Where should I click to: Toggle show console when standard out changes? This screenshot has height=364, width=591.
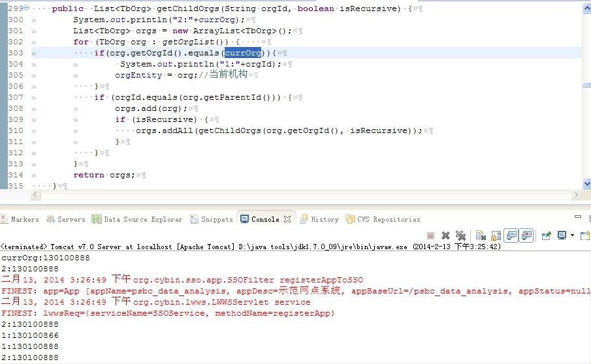coord(511,235)
